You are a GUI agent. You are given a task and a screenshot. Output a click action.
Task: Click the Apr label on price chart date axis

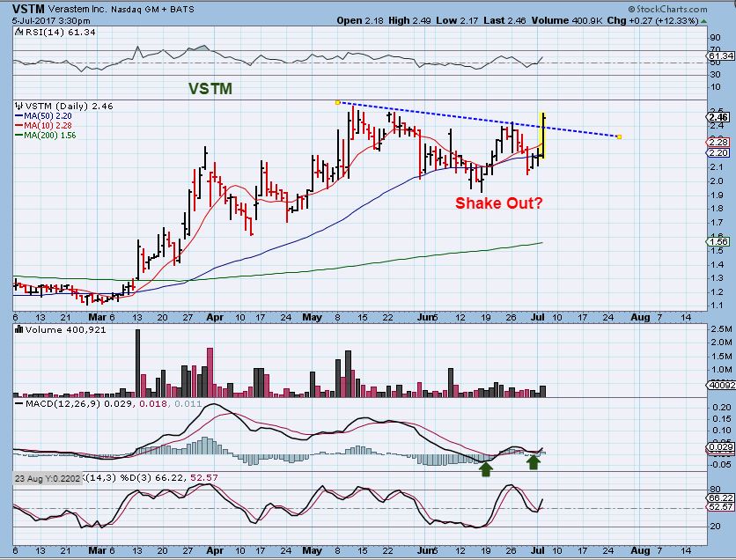215,317
